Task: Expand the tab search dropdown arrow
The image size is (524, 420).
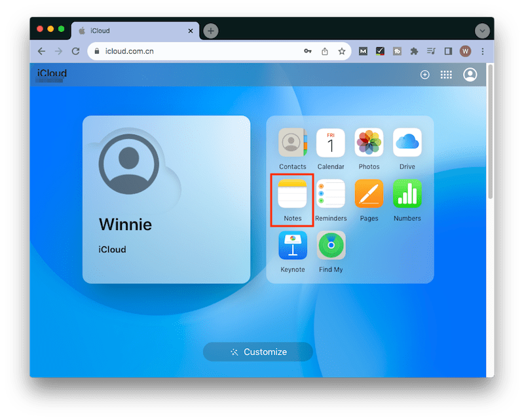Action: [x=482, y=31]
